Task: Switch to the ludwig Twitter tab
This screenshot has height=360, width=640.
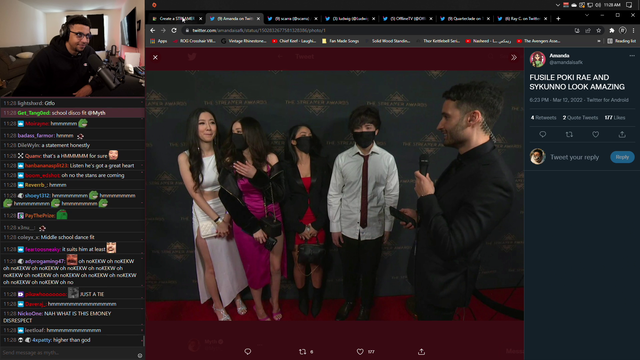Action: click(x=349, y=19)
